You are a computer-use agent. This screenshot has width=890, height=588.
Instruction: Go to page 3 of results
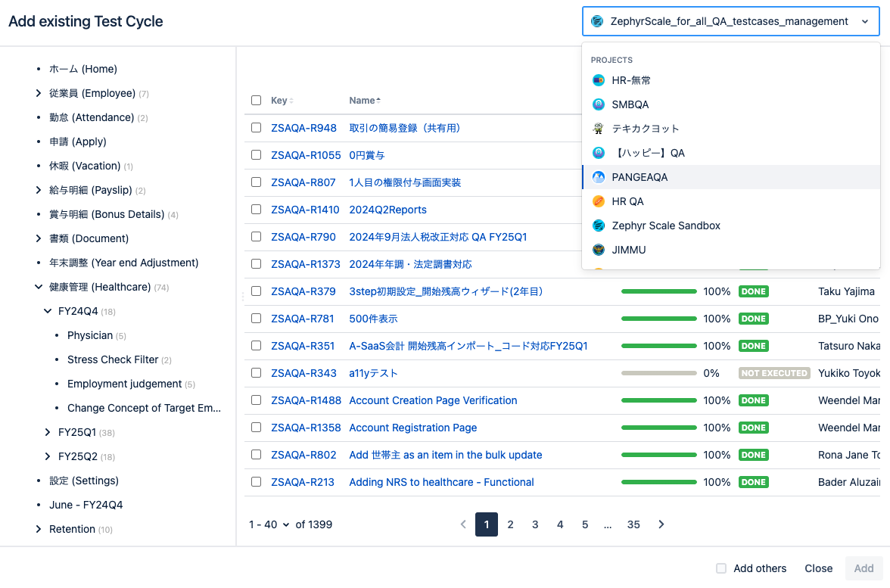coord(534,524)
